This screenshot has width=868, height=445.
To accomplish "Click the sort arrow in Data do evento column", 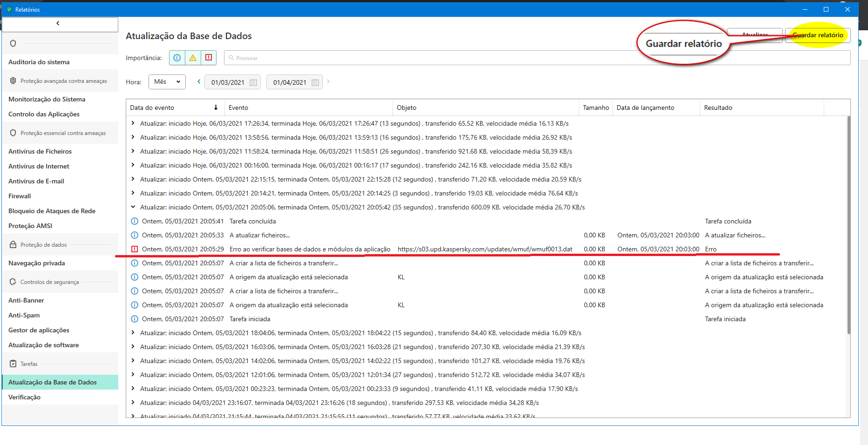I will pos(216,108).
